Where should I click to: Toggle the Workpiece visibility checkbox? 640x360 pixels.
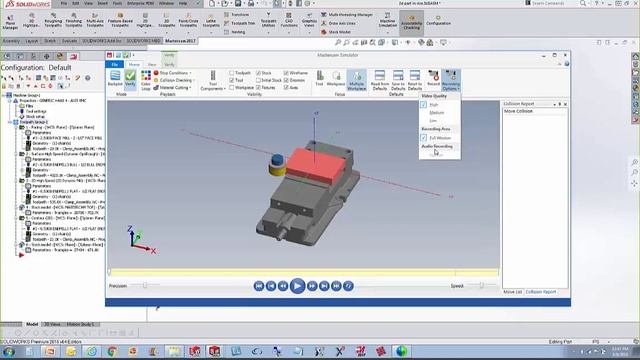click(x=231, y=88)
